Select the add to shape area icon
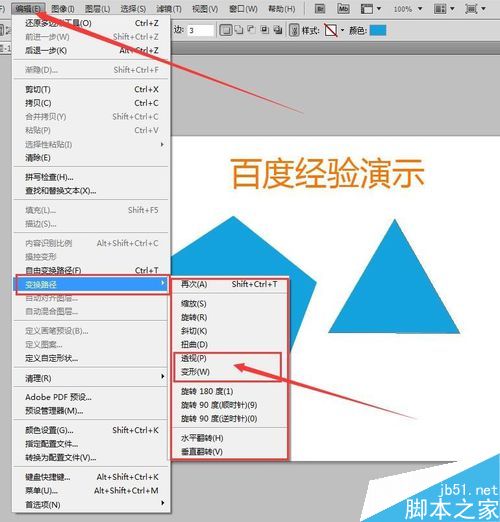 click(239, 30)
